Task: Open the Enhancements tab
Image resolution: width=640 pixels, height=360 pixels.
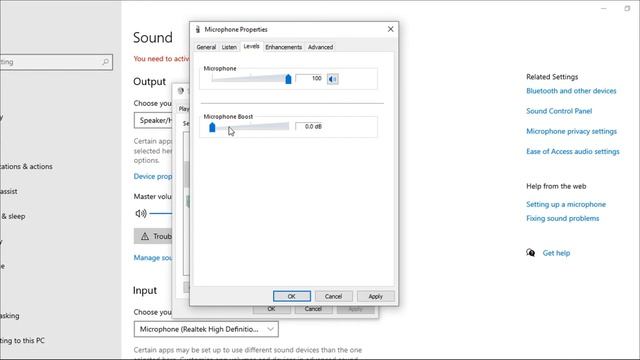Action: click(283, 47)
